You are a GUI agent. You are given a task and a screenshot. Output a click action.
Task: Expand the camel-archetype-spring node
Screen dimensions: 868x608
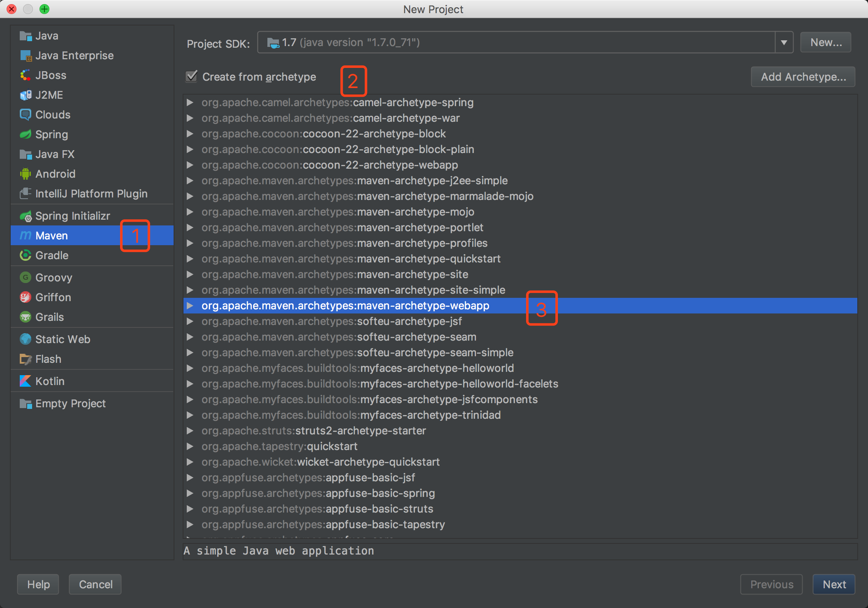coord(190,102)
